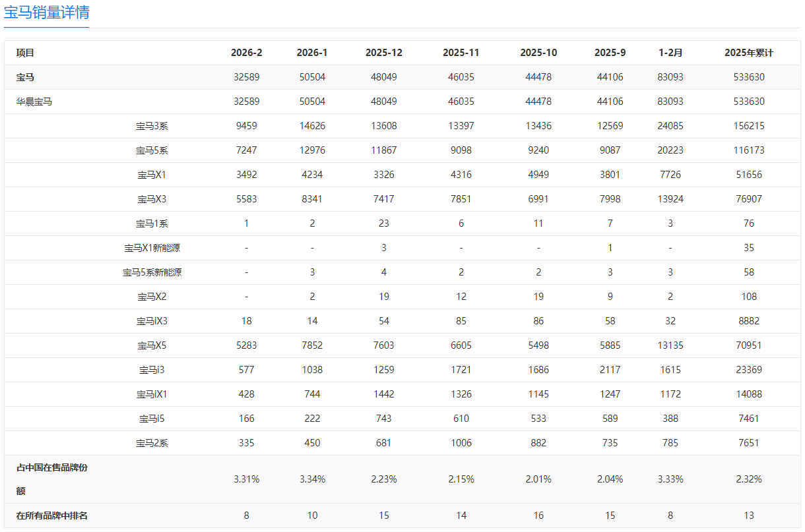The height and width of the screenshot is (532, 805).
Task: Open the 宝马5系 model link
Action: (152, 150)
